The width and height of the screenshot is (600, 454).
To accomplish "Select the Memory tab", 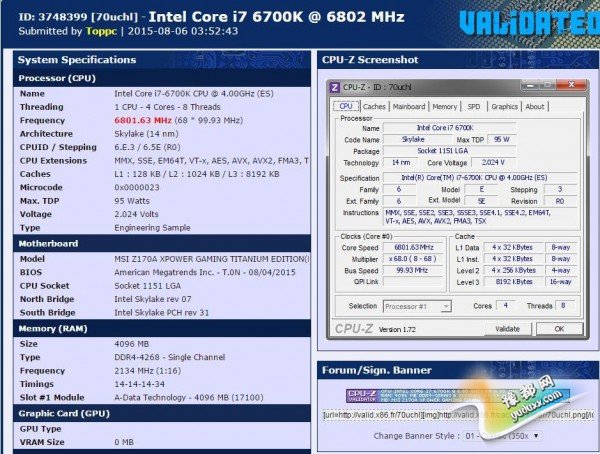I will (444, 106).
